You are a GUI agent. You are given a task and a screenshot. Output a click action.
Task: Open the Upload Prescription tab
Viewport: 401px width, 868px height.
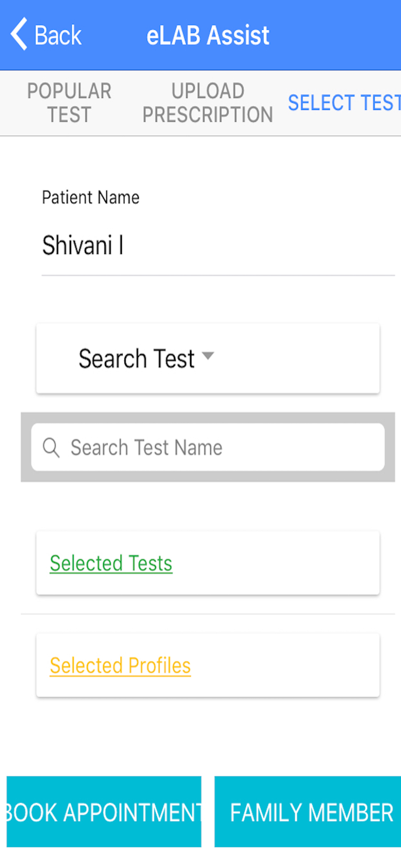click(x=207, y=103)
